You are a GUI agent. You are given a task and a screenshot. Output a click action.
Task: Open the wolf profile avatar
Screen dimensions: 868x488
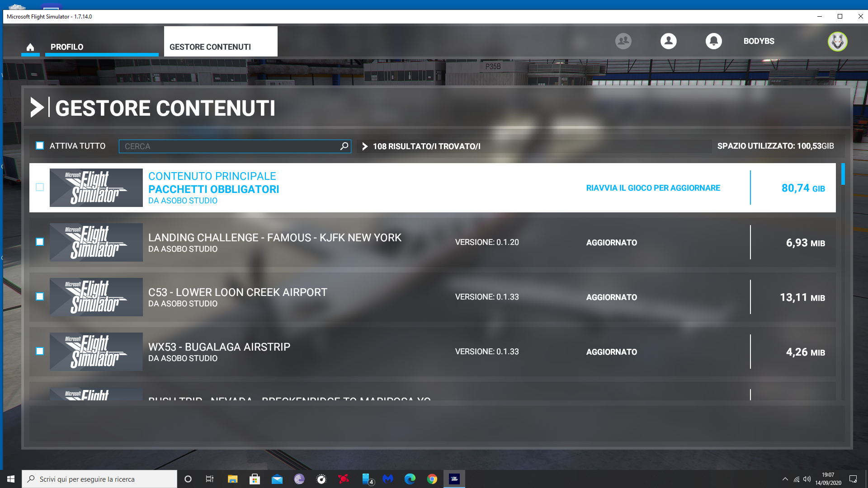[837, 42]
